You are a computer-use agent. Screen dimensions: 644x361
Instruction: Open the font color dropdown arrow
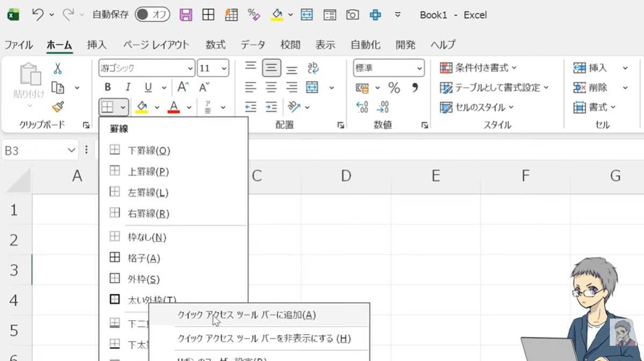pos(189,107)
